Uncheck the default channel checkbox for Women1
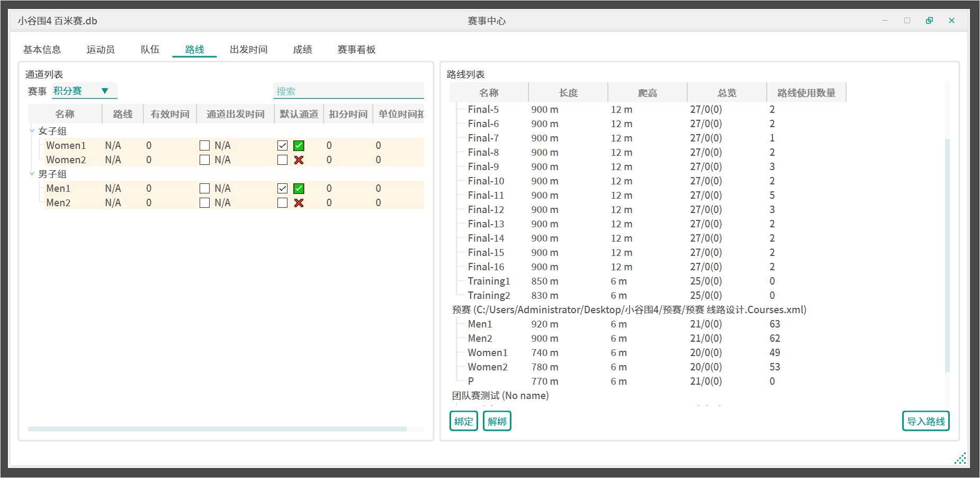This screenshot has height=478, width=980. 283,146
